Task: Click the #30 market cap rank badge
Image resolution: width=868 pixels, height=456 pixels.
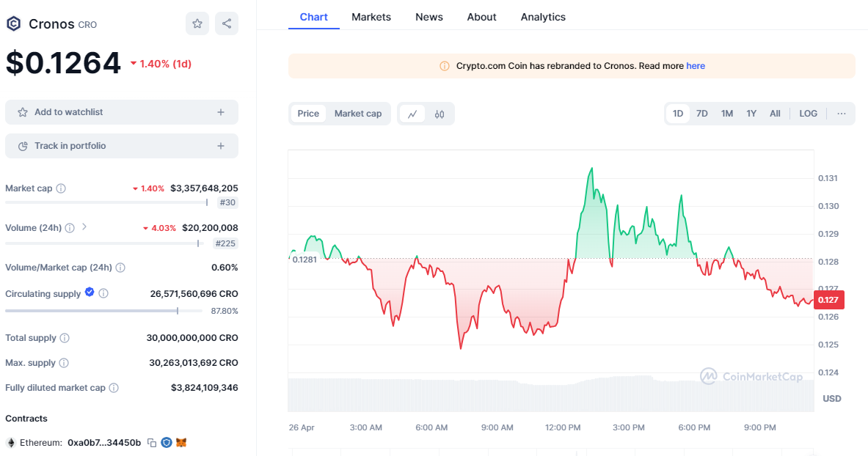Action: click(227, 202)
